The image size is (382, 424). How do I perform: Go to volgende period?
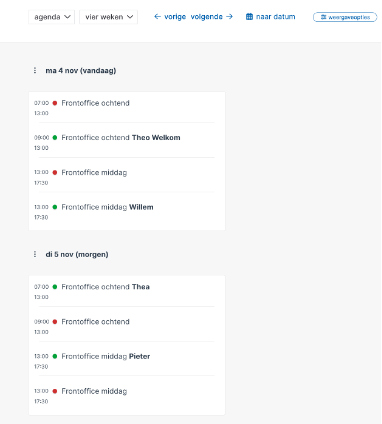(212, 17)
